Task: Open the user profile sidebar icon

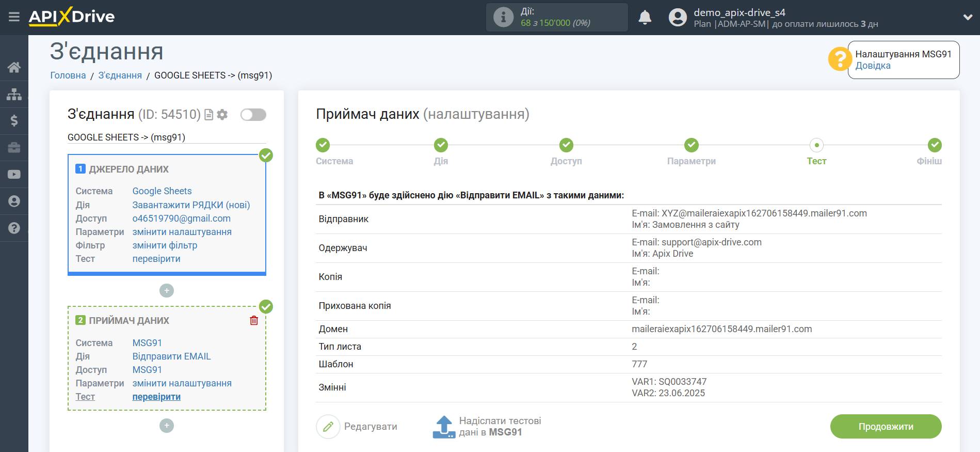Action: tap(14, 201)
